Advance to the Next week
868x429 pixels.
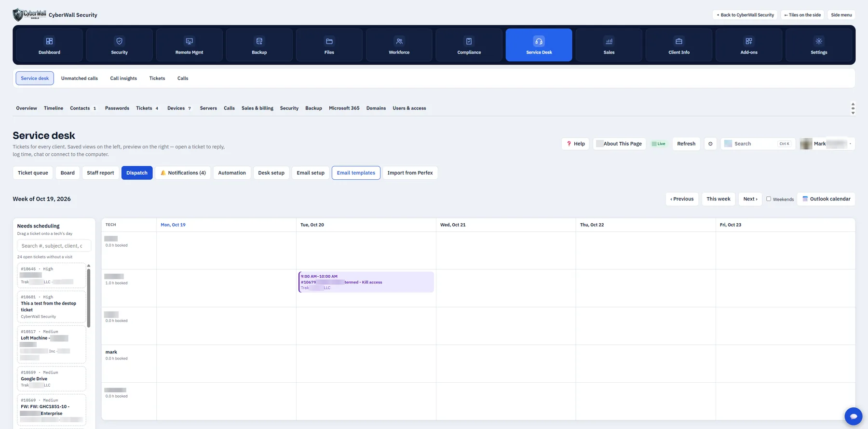point(750,199)
